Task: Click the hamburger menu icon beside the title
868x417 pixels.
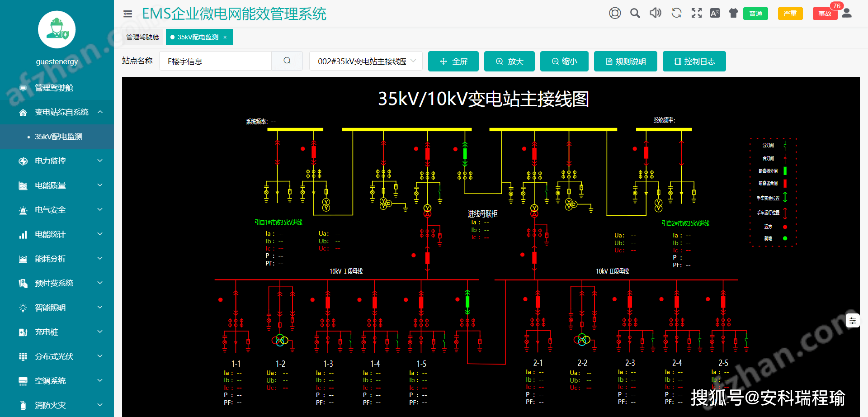Action: (x=128, y=14)
